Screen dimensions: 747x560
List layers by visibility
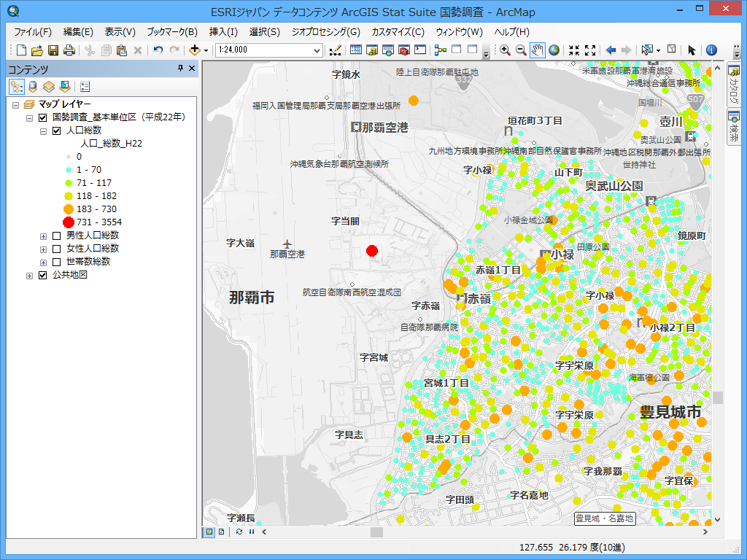click(49, 87)
